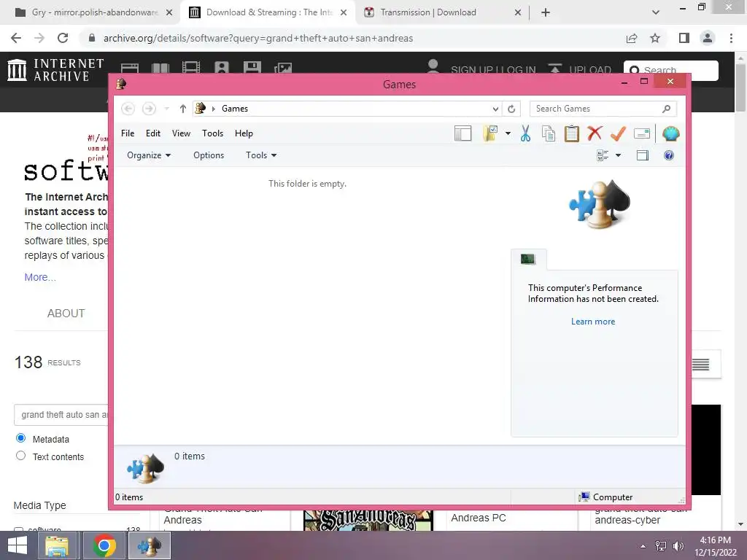The height and width of the screenshot is (560, 747).
Task: Open a new Chrome tab
Action: click(546, 12)
